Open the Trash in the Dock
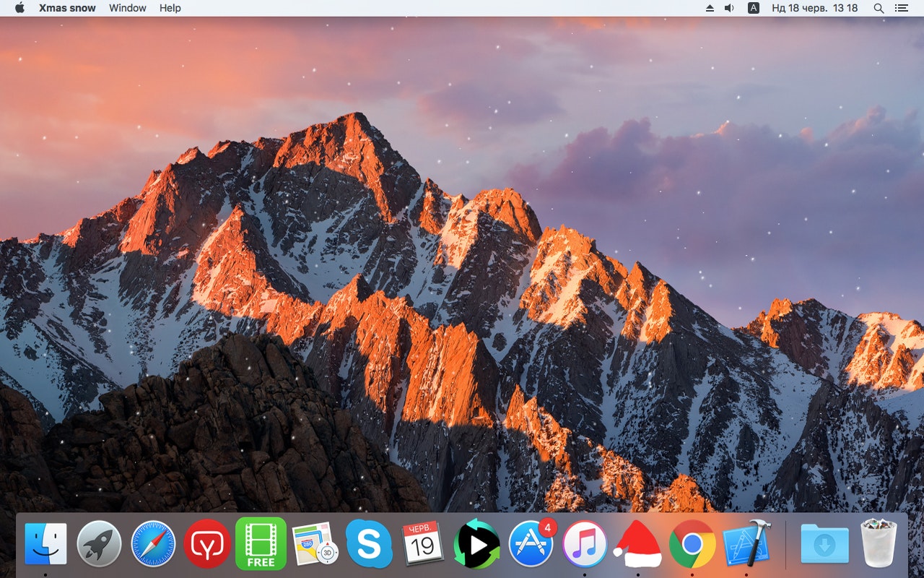 tap(879, 543)
